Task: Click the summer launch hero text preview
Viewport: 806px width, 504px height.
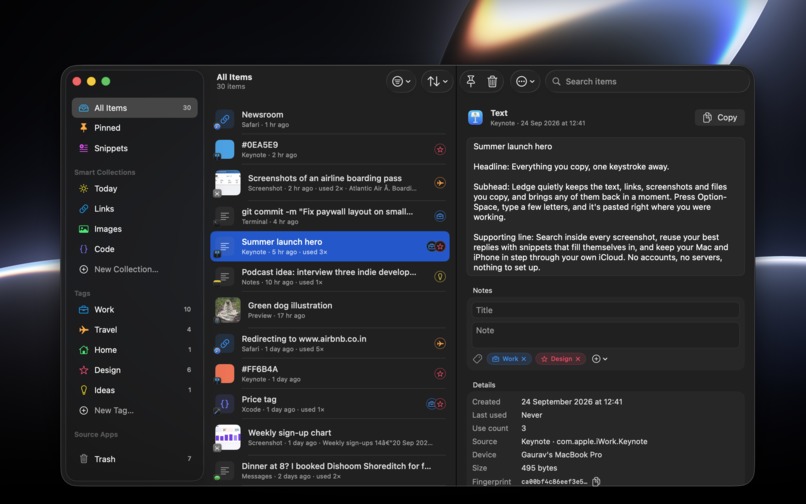Action: (606, 207)
